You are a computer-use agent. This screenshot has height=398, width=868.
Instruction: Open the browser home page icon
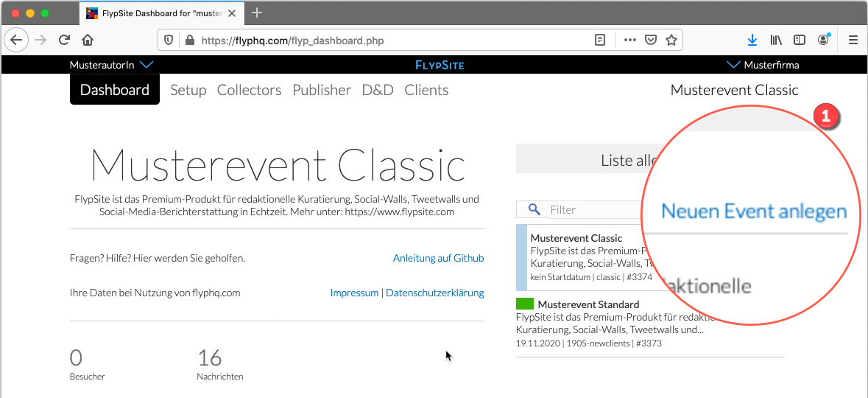coord(88,40)
